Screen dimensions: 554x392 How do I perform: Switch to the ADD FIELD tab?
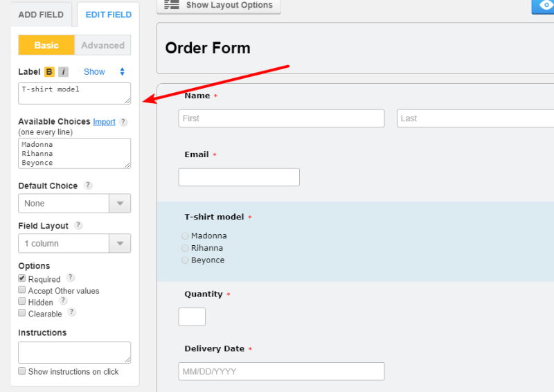pyautogui.click(x=41, y=15)
